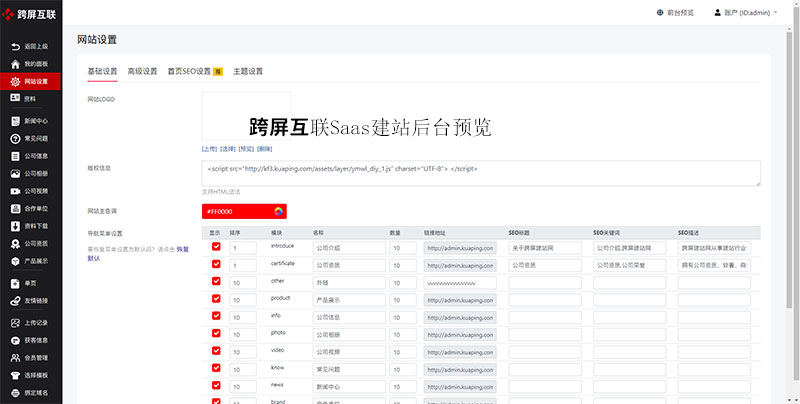This screenshot has width=800, height=404.
Task: Open 资料下载 download icon in sidebar
Action: 15,226
